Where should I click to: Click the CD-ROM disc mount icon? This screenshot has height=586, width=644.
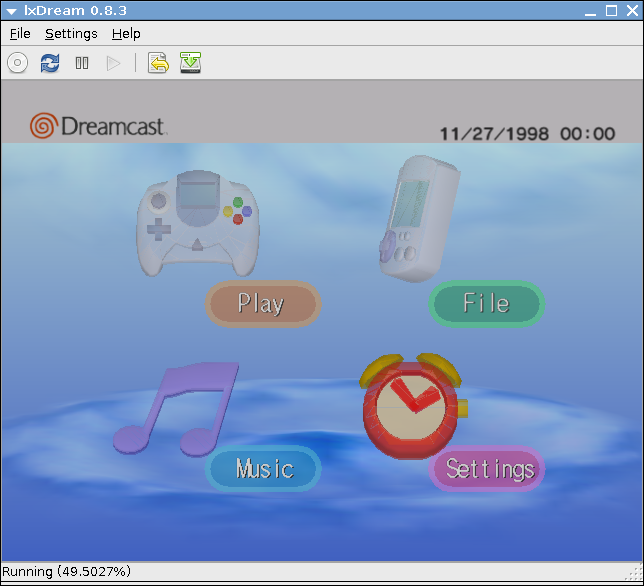(17, 63)
